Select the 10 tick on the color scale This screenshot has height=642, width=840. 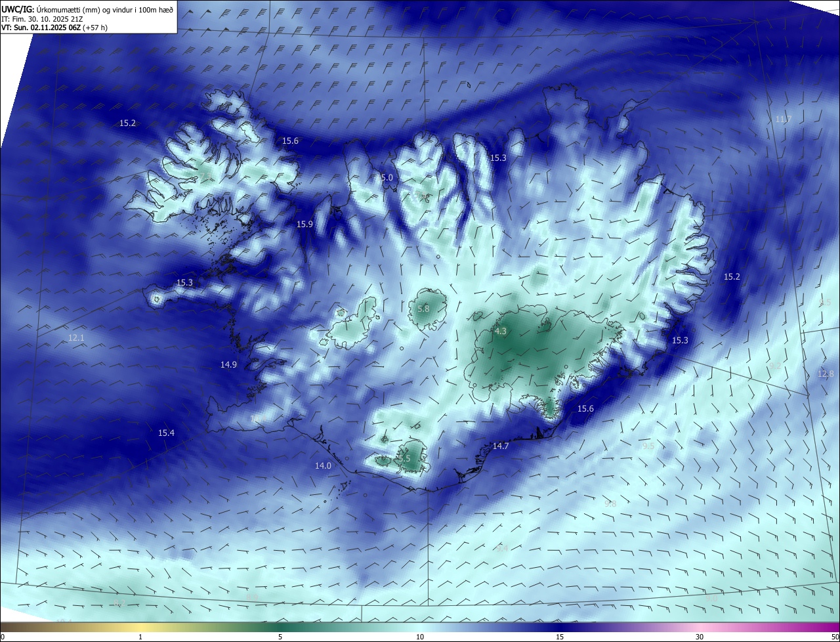click(x=420, y=637)
